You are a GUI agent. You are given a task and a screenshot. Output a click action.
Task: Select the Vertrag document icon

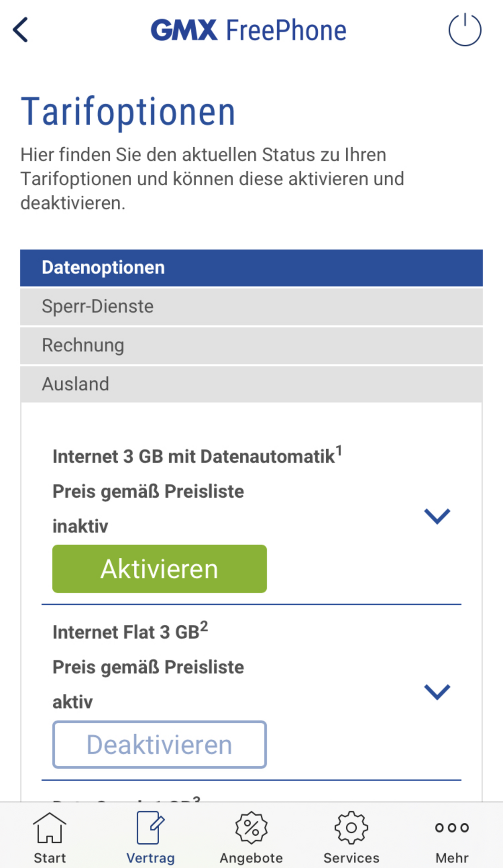(150, 827)
